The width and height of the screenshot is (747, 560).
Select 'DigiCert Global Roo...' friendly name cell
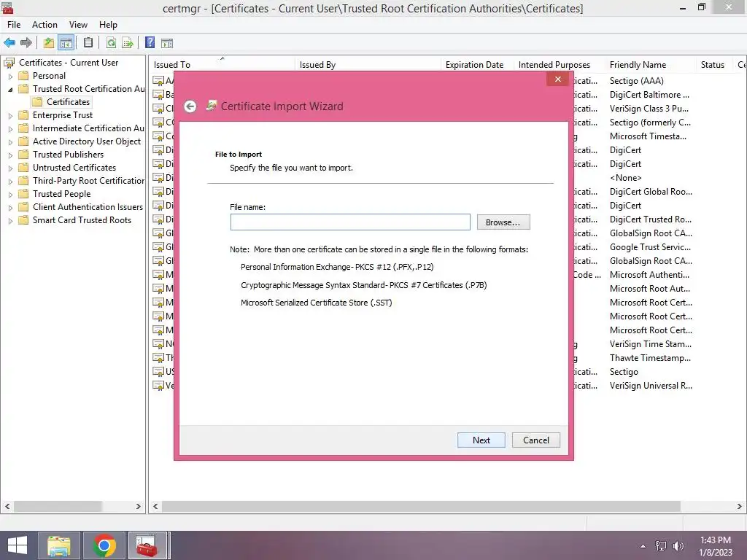(x=651, y=192)
